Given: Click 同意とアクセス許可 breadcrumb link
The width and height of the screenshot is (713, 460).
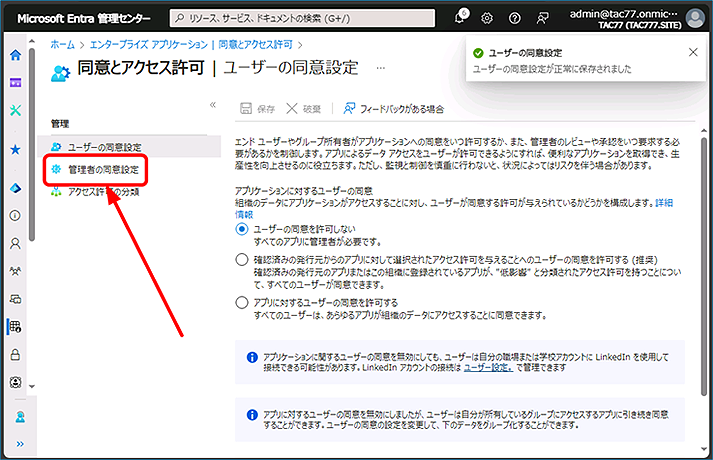Looking at the screenshot, I should pyautogui.click(x=256, y=45).
